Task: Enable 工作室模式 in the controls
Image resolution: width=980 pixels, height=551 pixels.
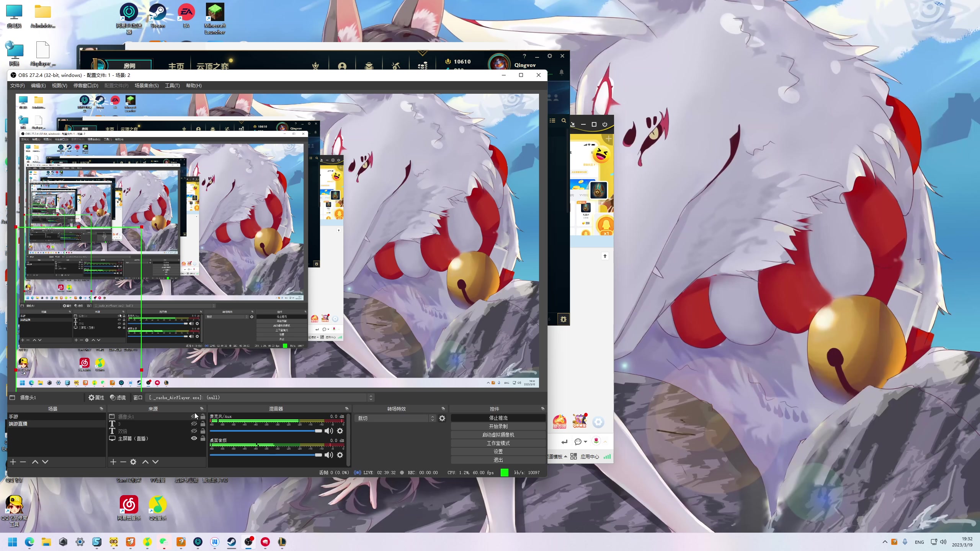Action: (x=498, y=443)
